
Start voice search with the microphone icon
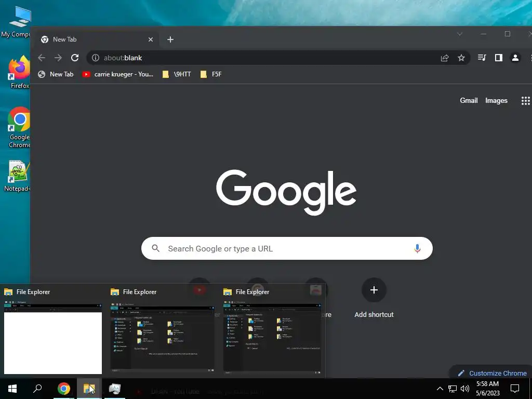(x=417, y=248)
